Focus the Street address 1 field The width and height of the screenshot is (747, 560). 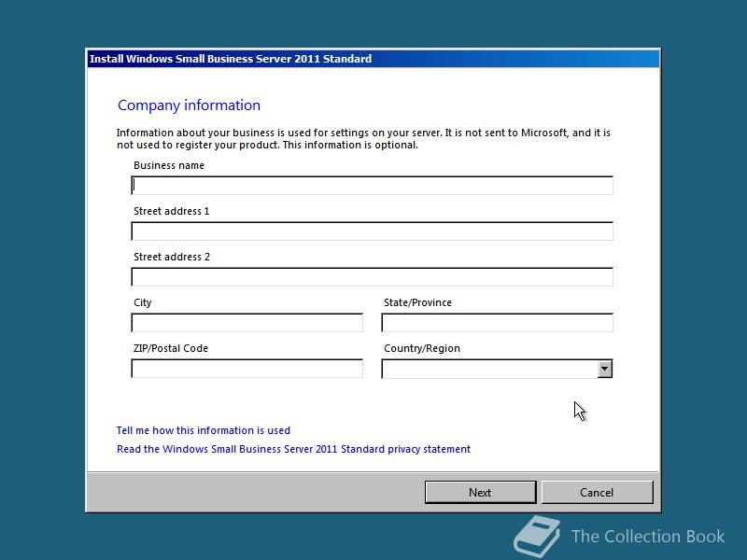pyautogui.click(x=372, y=231)
